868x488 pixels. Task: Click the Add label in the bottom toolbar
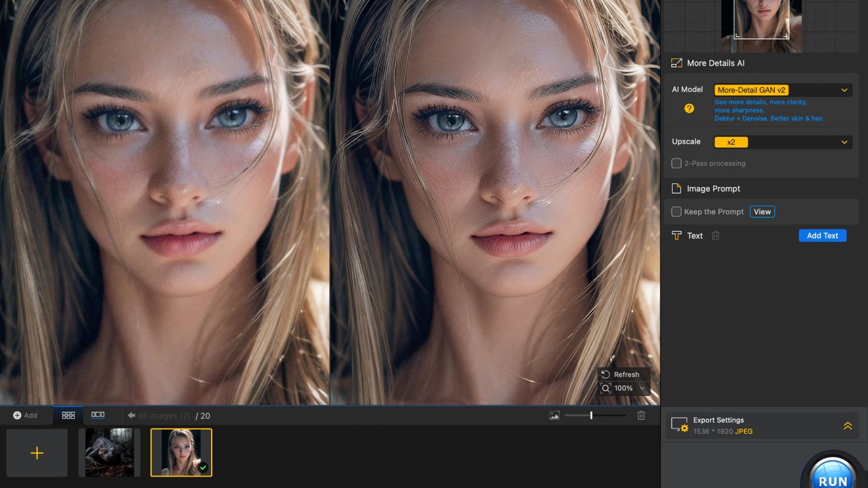30,415
